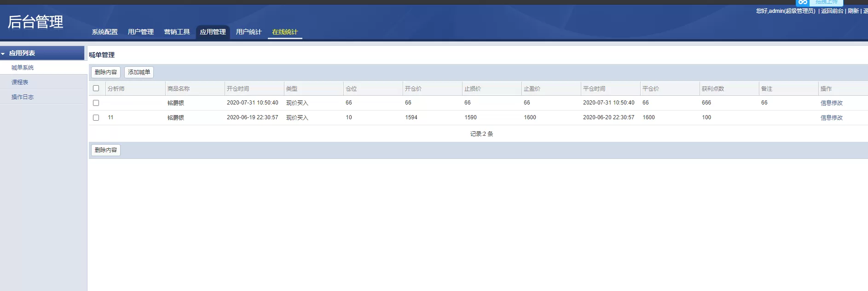This screenshot has height=291, width=868.
Task: Open the 营销工具 tab
Action: [177, 32]
